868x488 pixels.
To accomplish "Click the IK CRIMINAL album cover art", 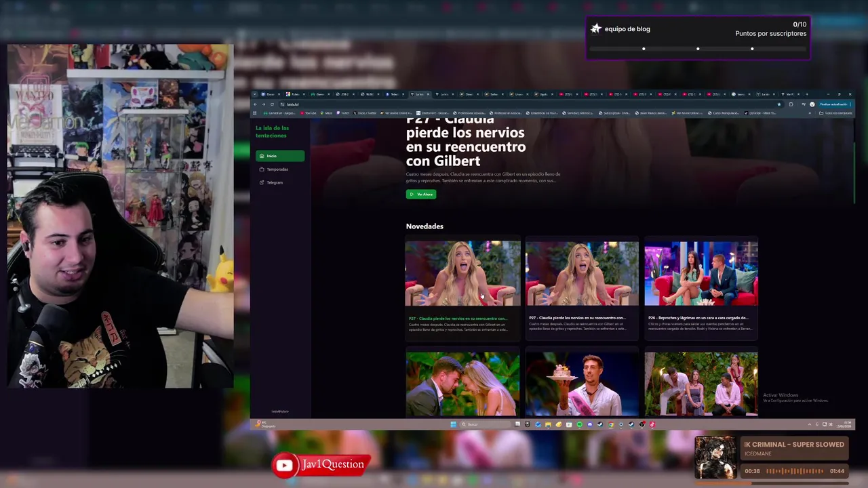I will [x=715, y=457].
